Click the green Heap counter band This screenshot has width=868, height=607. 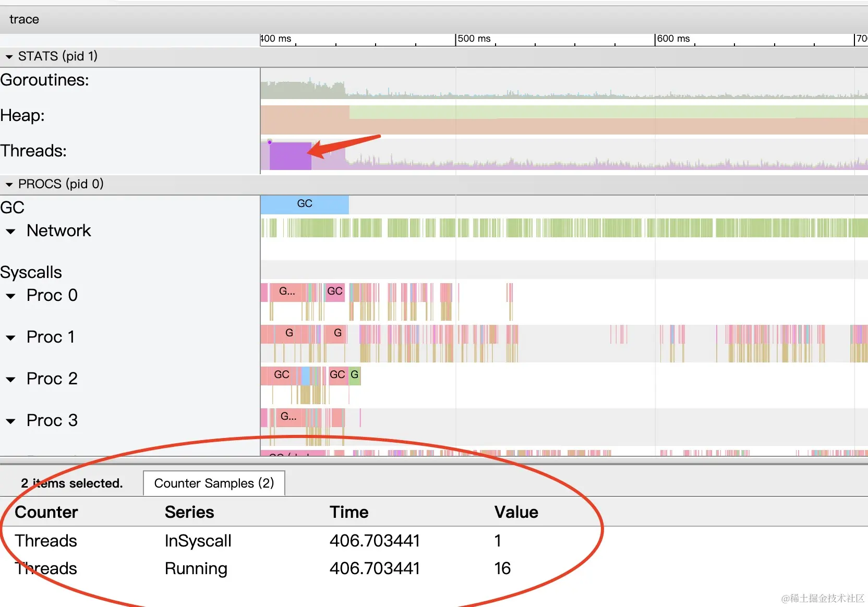(x=608, y=112)
